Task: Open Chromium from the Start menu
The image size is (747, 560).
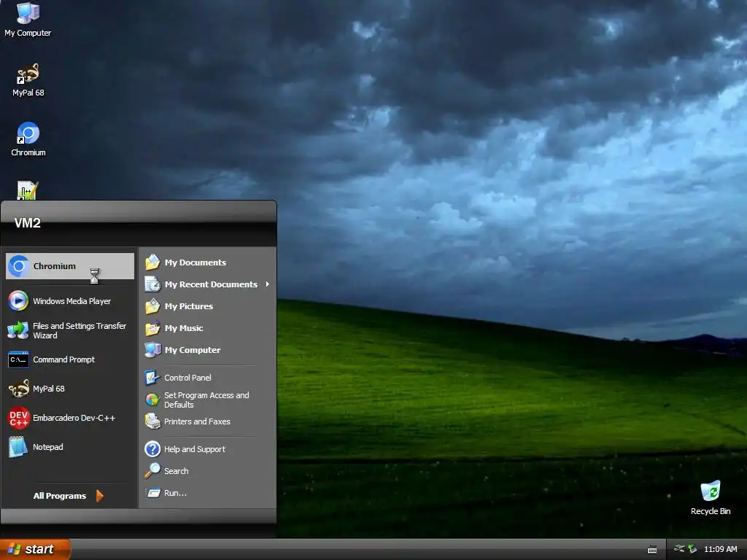Action: (69, 266)
